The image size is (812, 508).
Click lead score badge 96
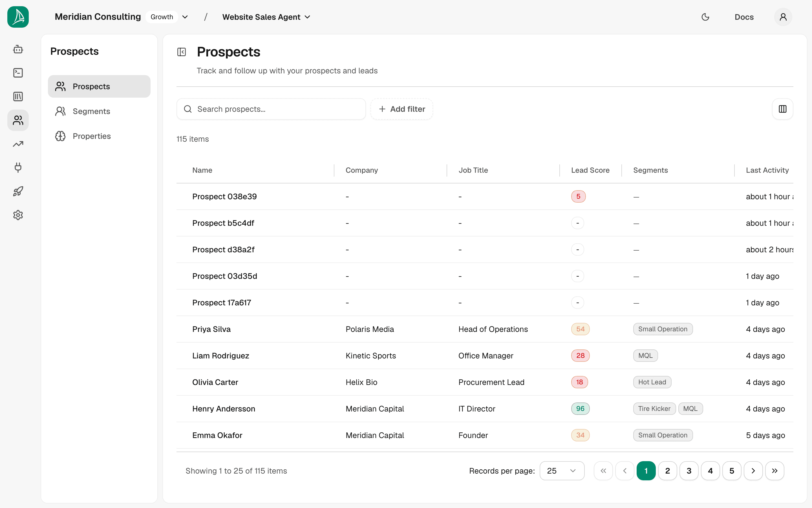point(580,409)
